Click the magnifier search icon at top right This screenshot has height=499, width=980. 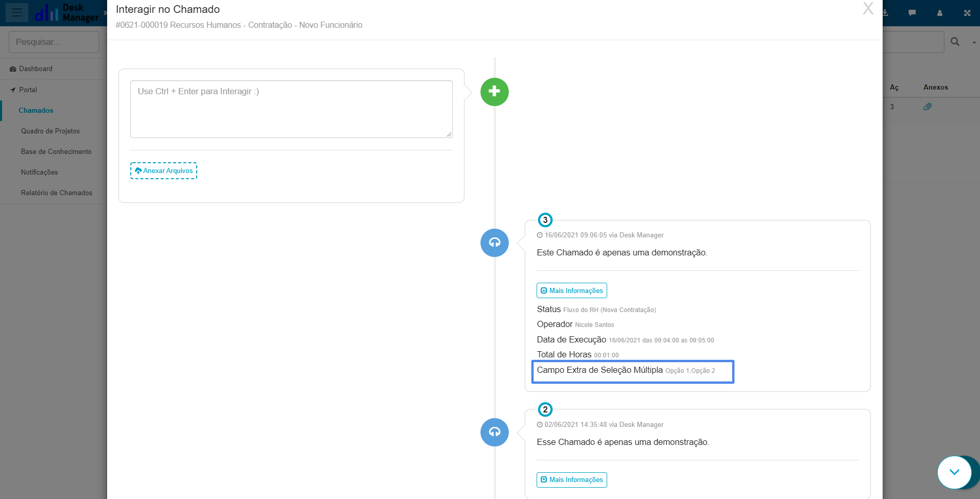(955, 42)
